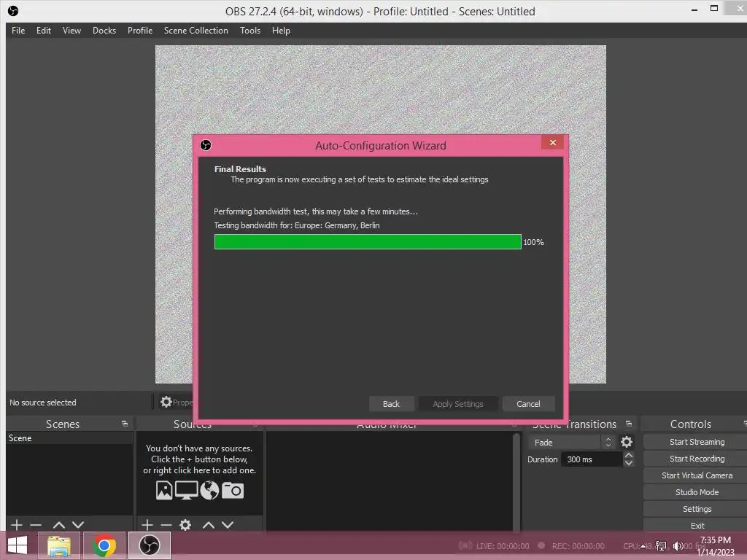Click the Exit button
Viewport: 747px width, 560px height.
click(x=697, y=526)
